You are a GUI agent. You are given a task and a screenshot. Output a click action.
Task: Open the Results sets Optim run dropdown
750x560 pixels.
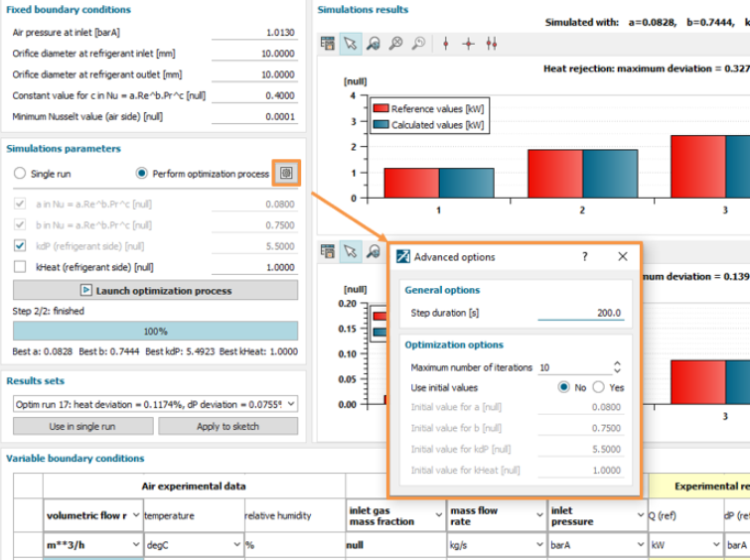click(x=155, y=404)
